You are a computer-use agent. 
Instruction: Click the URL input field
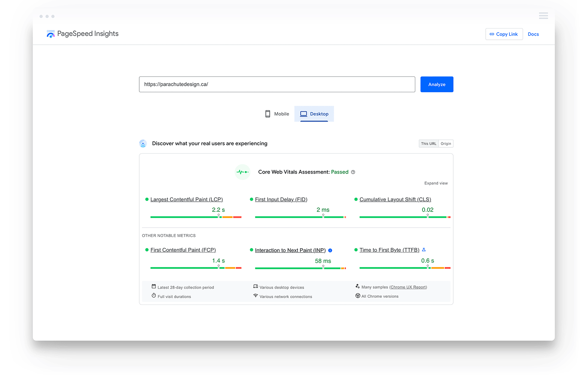point(277,84)
